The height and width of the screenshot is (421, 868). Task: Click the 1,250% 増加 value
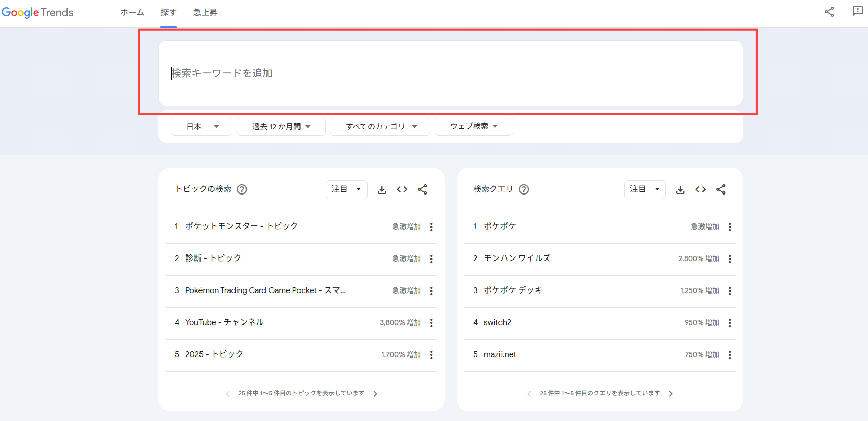coord(699,290)
